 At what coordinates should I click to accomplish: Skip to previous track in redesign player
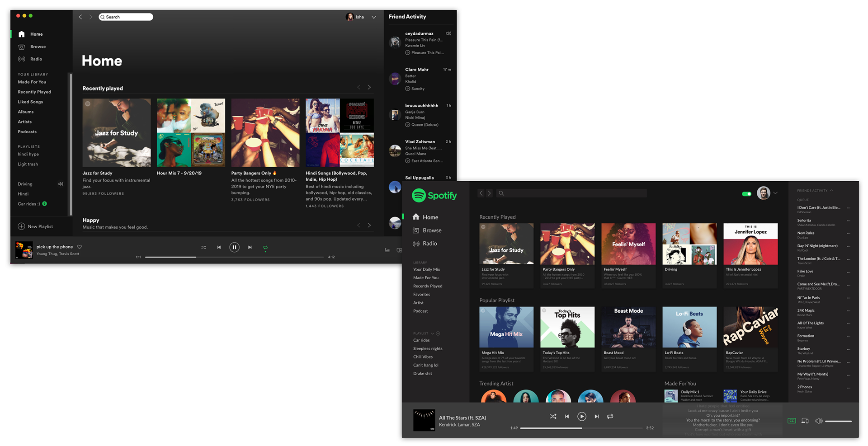(x=567, y=416)
